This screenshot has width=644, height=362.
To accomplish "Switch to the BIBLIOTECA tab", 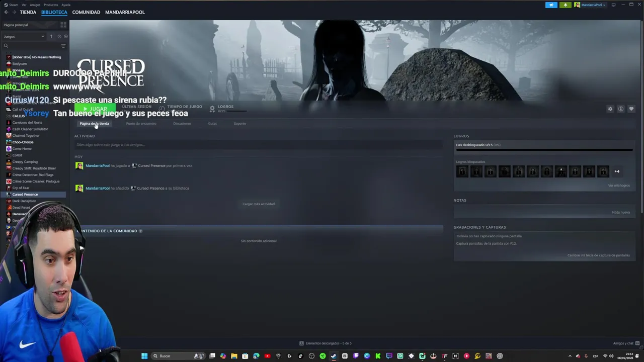I will click(x=54, y=12).
